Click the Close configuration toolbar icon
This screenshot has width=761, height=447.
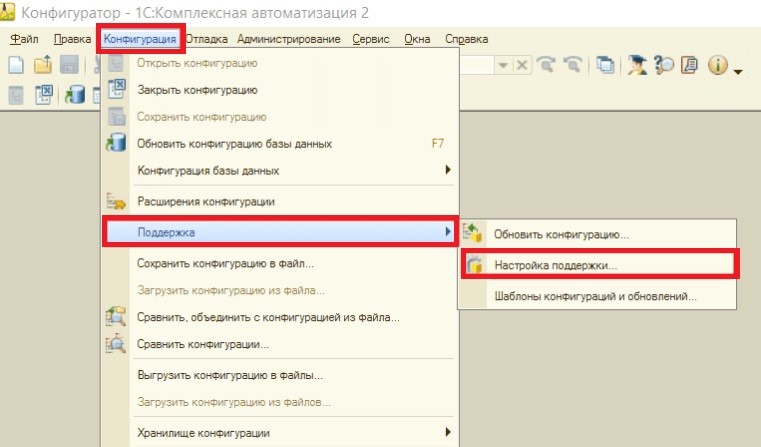[x=44, y=95]
